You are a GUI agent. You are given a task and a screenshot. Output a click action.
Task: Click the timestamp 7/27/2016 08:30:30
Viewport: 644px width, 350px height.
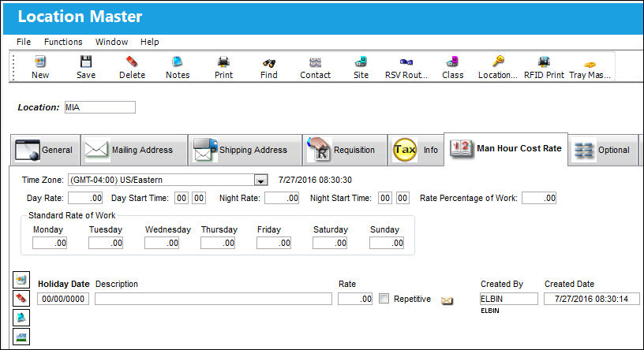315,181
